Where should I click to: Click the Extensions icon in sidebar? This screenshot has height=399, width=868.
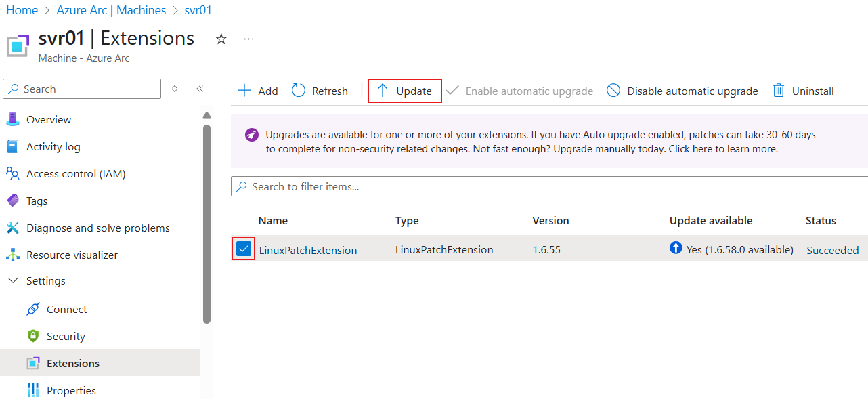point(33,363)
